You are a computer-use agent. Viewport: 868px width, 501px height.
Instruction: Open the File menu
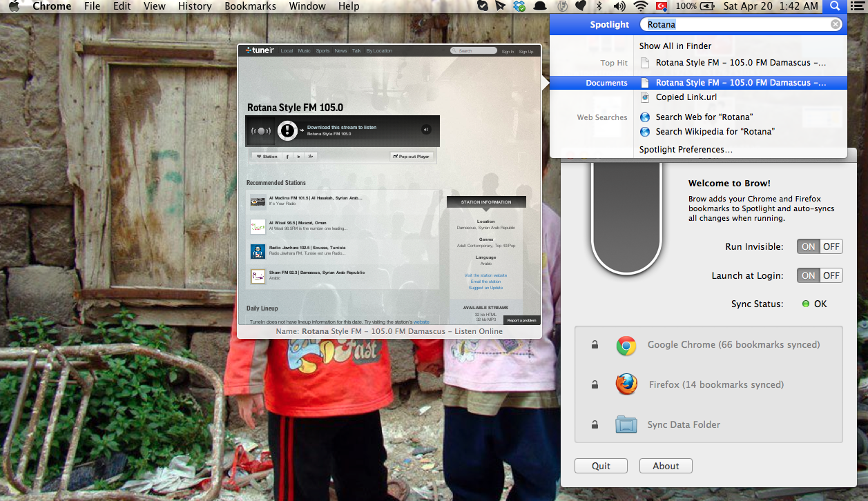(x=92, y=6)
